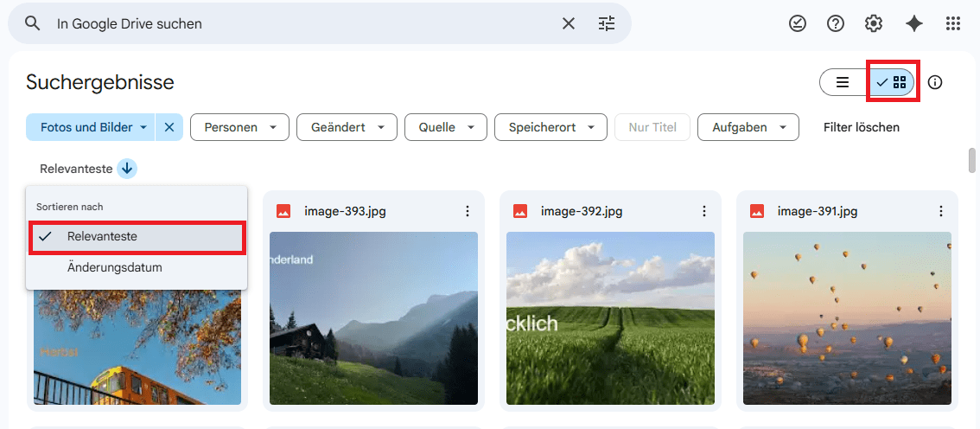This screenshot has width=980, height=429.
Task: Remove the Fotos und Bilder filter chip
Action: point(169,127)
